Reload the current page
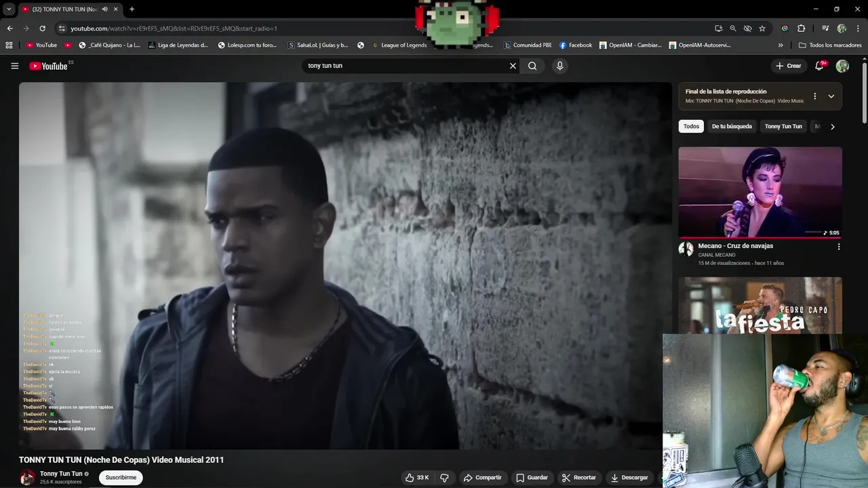This screenshot has height=488, width=868. click(x=42, y=28)
